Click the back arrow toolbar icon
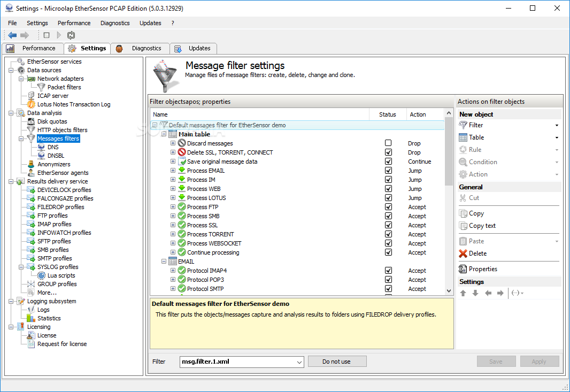 [12, 35]
